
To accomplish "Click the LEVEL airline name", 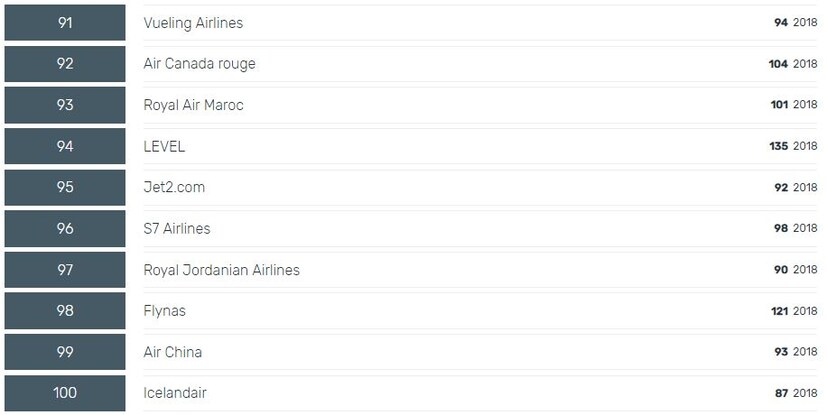I will click(x=164, y=146).
